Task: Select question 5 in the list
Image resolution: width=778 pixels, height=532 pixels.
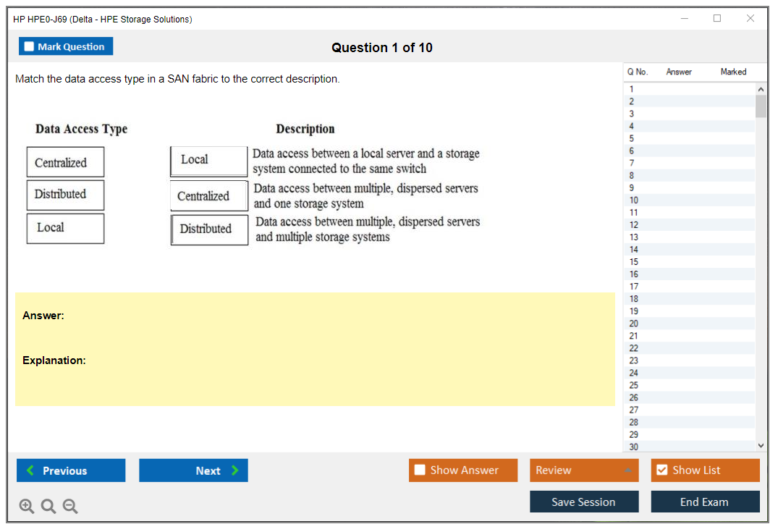Action: 632,138
